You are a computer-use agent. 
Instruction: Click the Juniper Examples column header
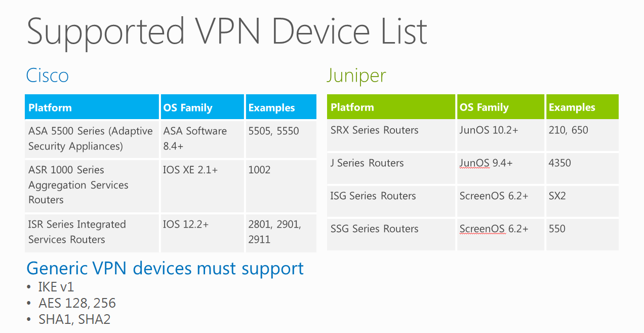click(582, 107)
